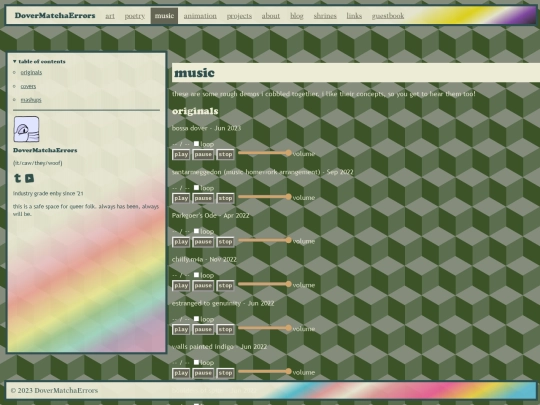Open the shrines page
Image resolution: width=540 pixels, height=405 pixels.
(325, 16)
